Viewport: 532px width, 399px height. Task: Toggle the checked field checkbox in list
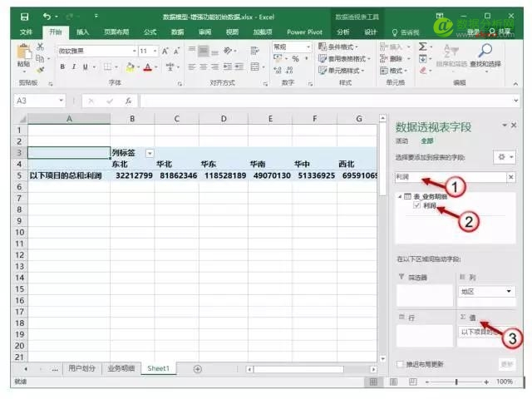[x=416, y=205]
